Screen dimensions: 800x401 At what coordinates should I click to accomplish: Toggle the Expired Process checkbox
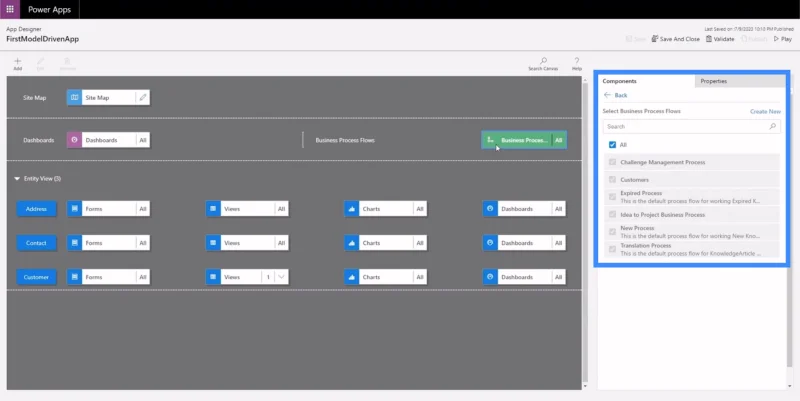pyautogui.click(x=612, y=197)
